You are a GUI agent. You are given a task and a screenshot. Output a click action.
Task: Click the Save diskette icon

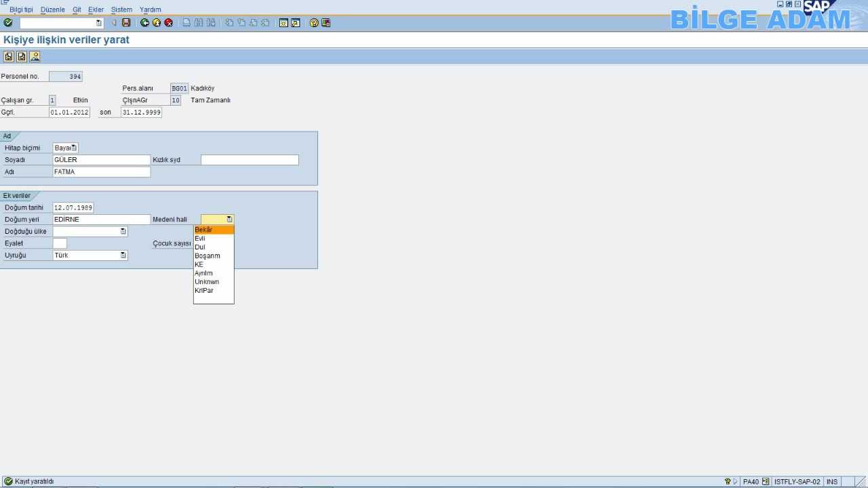pos(126,23)
